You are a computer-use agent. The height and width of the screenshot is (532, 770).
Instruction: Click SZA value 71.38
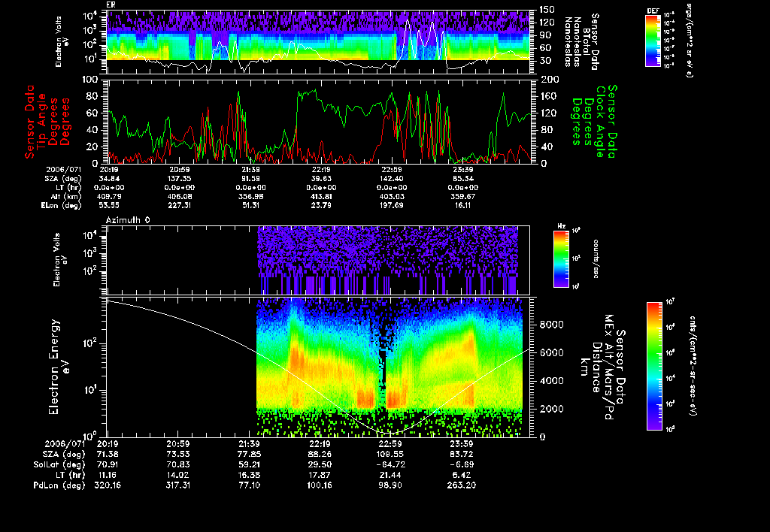(x=108, y=454)
